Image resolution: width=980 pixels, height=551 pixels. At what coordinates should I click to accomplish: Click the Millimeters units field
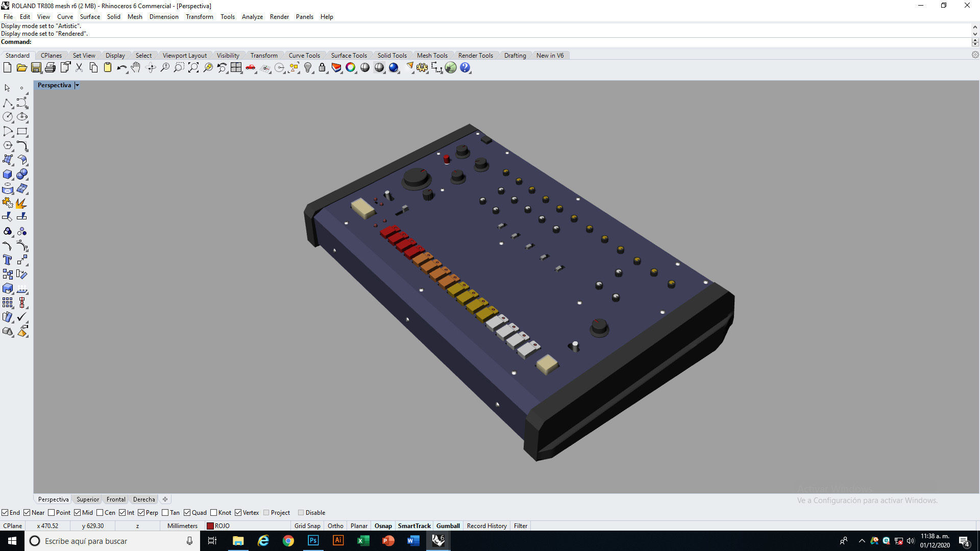click(182, 525)
